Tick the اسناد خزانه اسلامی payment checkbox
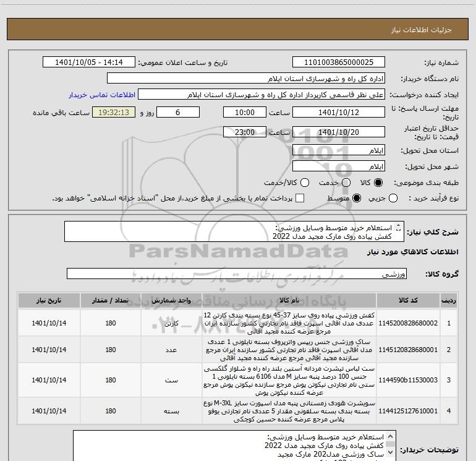 tap(300, 198)
